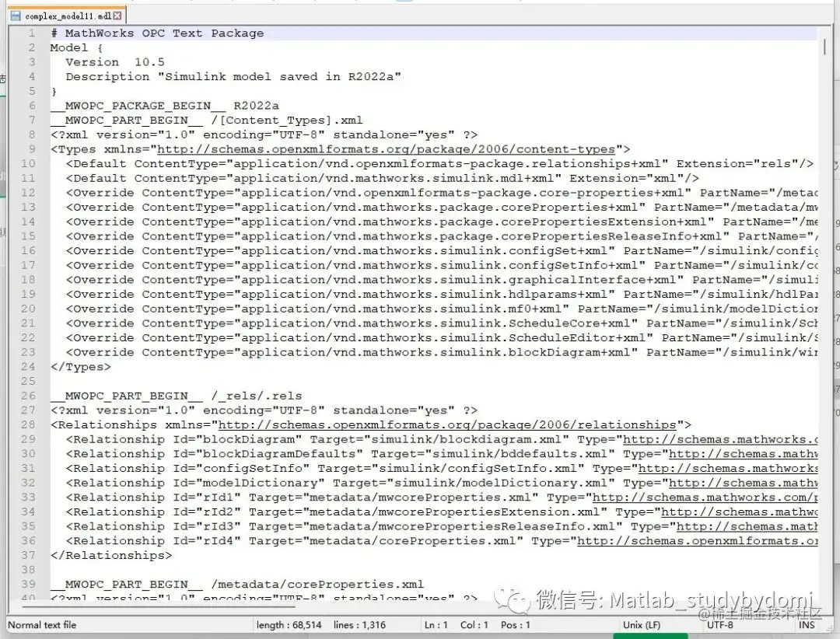Follow the schemas.mathworks link on the blockDiagram line

720,439
